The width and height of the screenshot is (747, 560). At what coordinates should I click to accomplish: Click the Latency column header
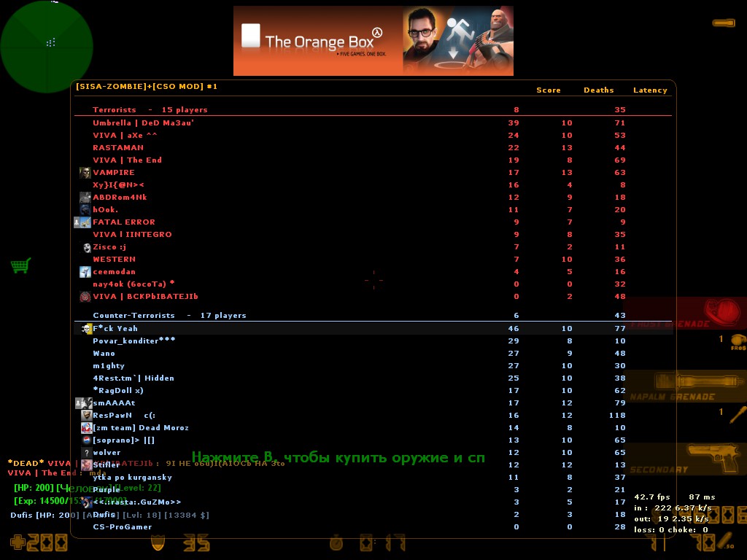tap(650, 90)
